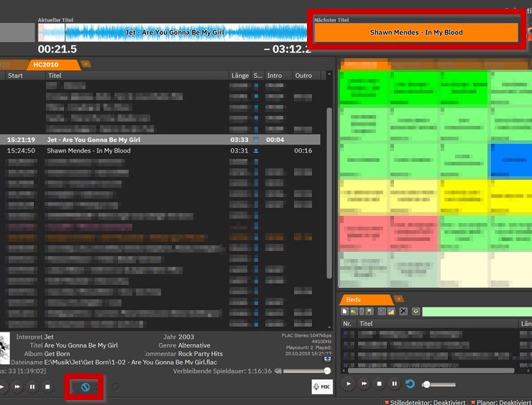Image resolution: width=532 pixels, height=405 pixels.
Task: Pause the main playlist player
Action: click(x=32, y=387)
